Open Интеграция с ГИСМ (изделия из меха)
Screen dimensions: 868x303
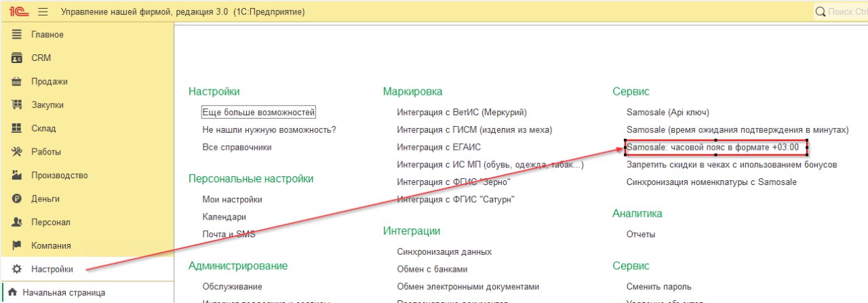pyautogui.click(x=475, y=129)
